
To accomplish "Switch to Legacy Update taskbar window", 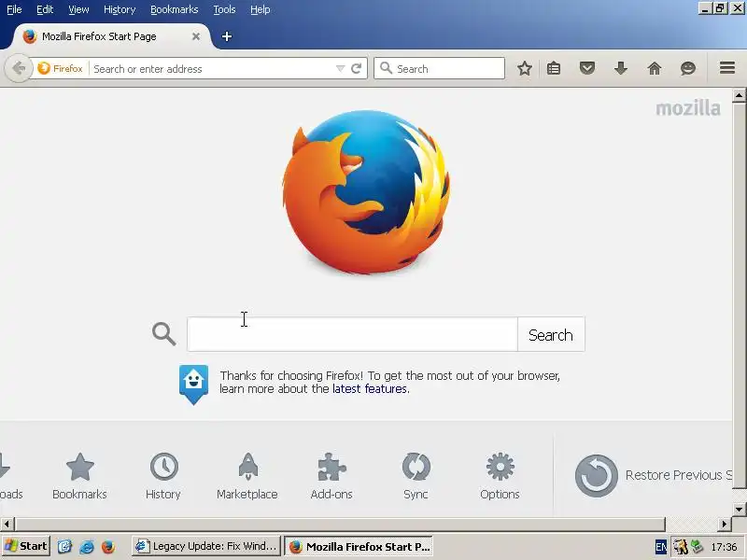I will (x=206, y=546).
